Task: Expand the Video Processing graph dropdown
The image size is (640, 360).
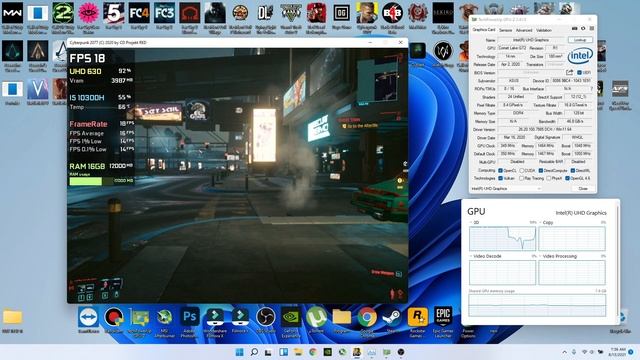Action: coord(540,256)
